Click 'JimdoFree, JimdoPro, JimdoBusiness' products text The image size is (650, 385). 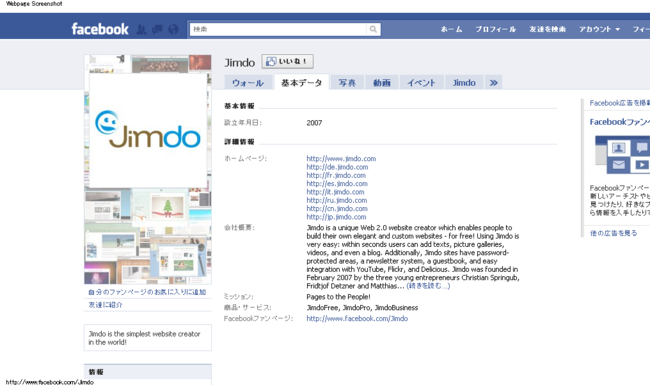pos(362,308)
